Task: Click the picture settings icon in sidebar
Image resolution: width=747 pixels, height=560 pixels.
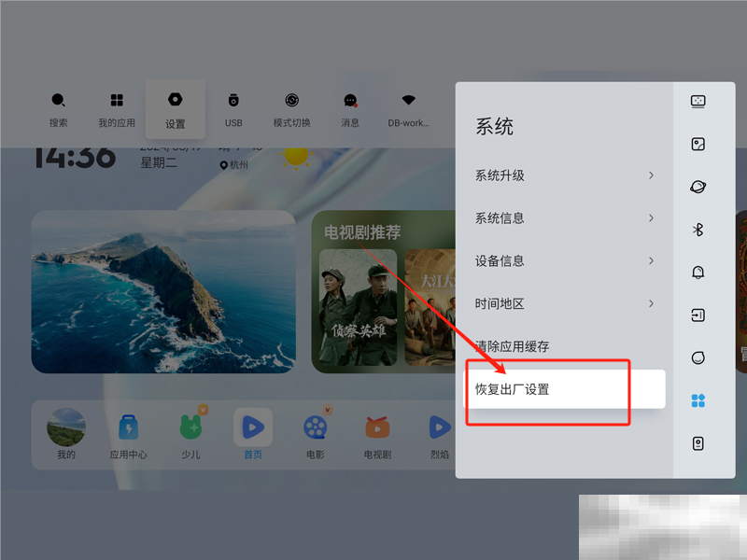Action: click(x=698, y=145)
